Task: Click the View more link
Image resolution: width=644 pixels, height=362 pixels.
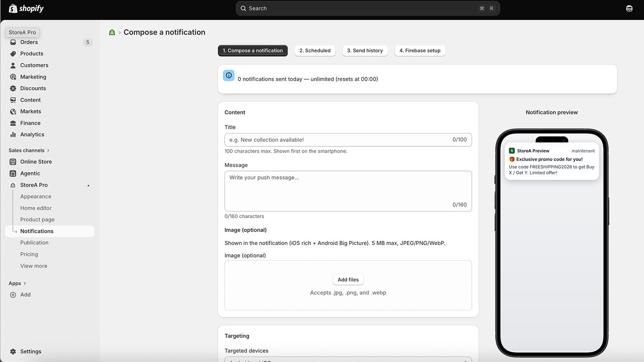Action: coord(34,266)
